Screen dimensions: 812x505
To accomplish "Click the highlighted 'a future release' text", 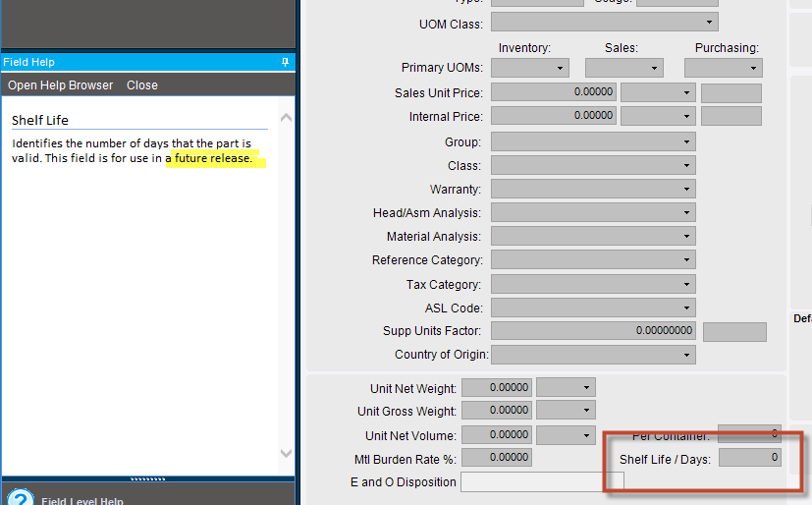I will coord(209,158).
